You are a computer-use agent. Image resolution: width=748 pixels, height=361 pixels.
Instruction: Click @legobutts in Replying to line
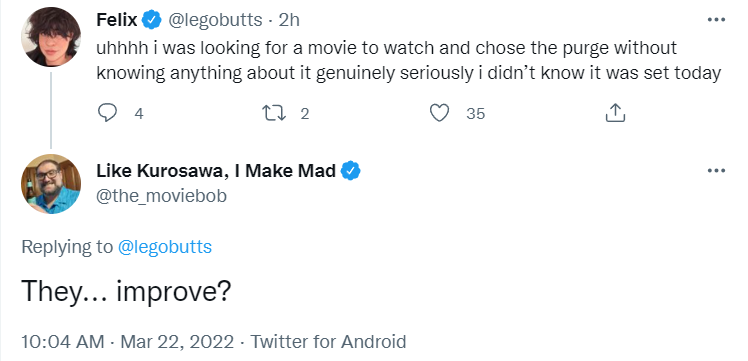[165, 247]
